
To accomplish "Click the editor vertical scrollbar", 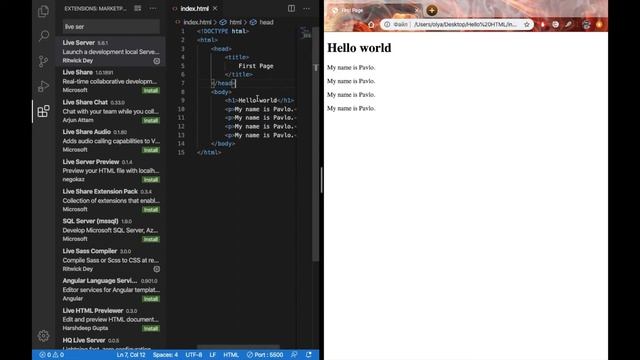I will coord(316,144).
